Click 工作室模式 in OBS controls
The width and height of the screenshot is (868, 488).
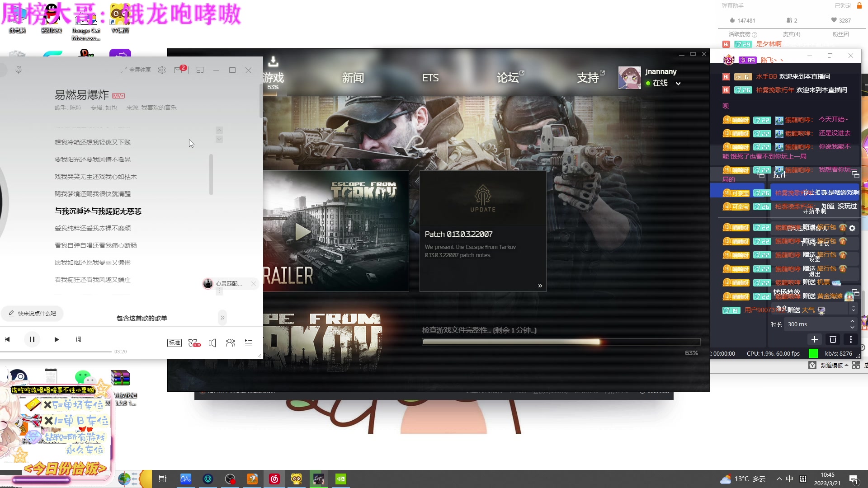[x=815, y=244]
